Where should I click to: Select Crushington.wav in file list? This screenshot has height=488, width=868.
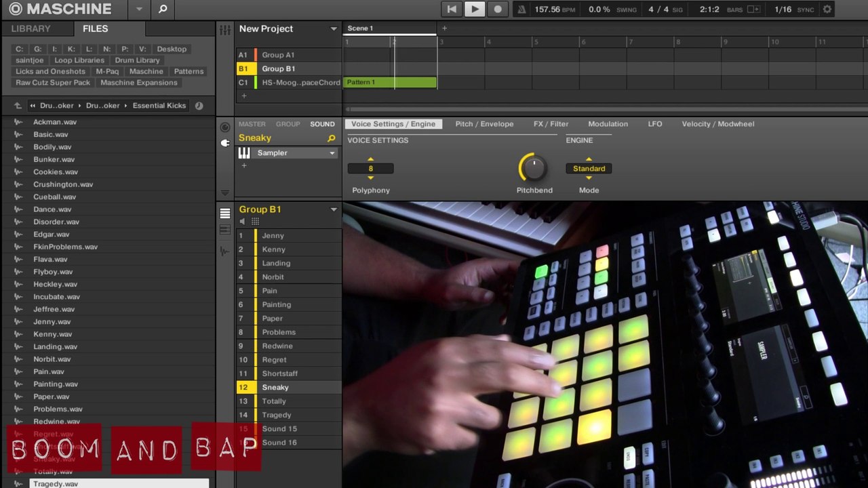63,184
